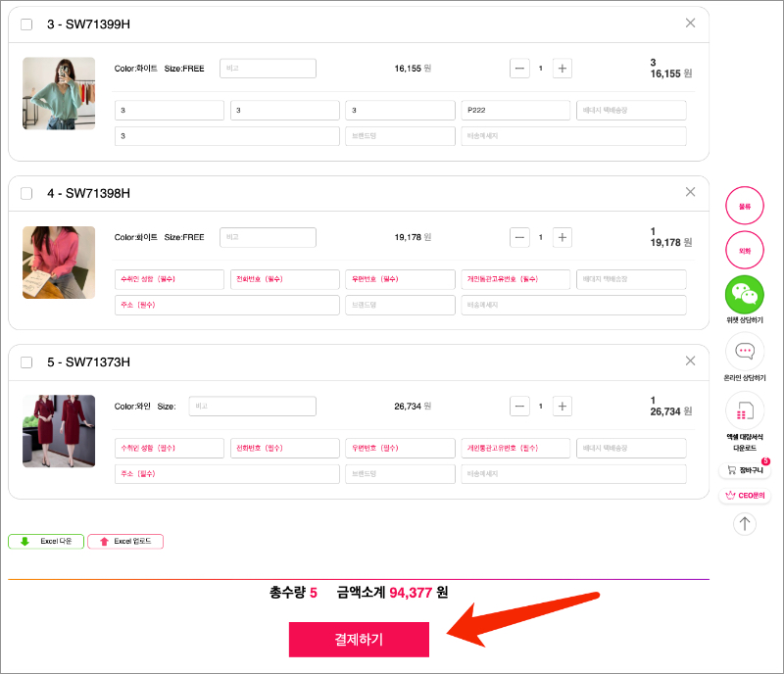Viewport: 784px width, 674px height.
Task: Check the box for 5 - SW71373H
Action: coord(26,362)
